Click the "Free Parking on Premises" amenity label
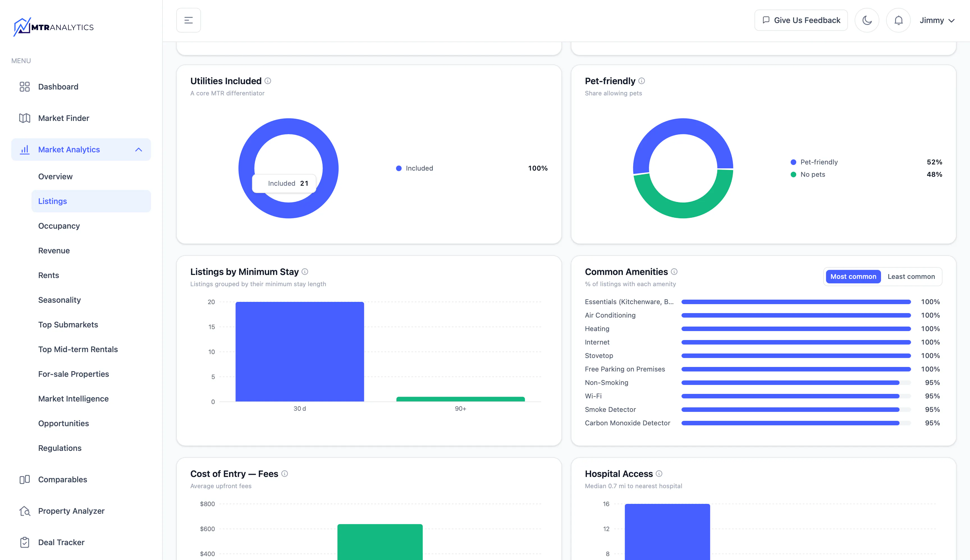Viewport: 970px width, 560px height. (625, 369)
